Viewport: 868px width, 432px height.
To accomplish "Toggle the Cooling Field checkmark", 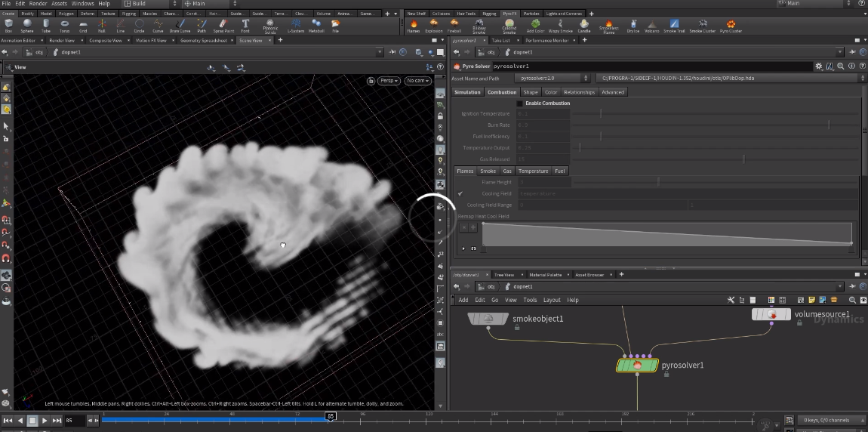I will [460, 194].
